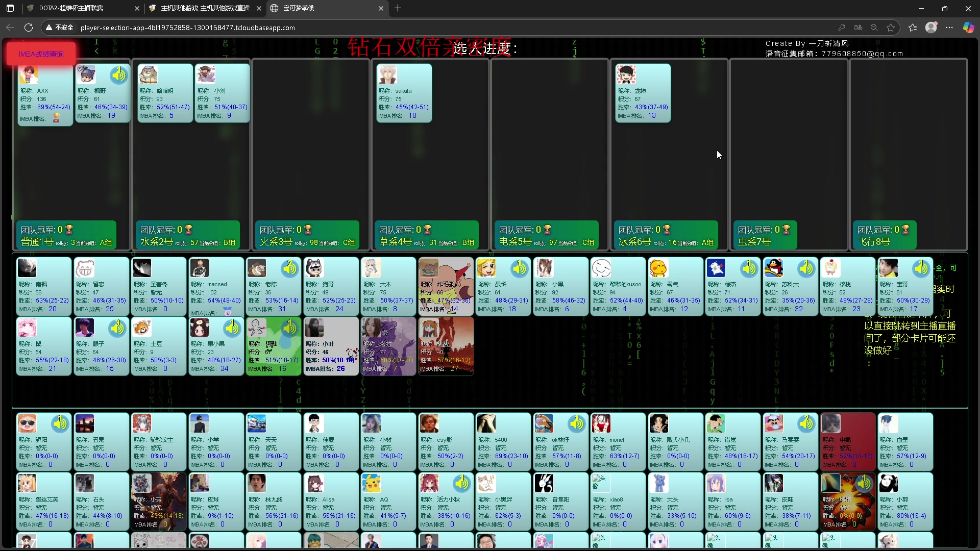Image resolution: width=980 pixels, height=551 pixels.
Task: Play the voice icon on 果小果's card
Action: [232, 328]
